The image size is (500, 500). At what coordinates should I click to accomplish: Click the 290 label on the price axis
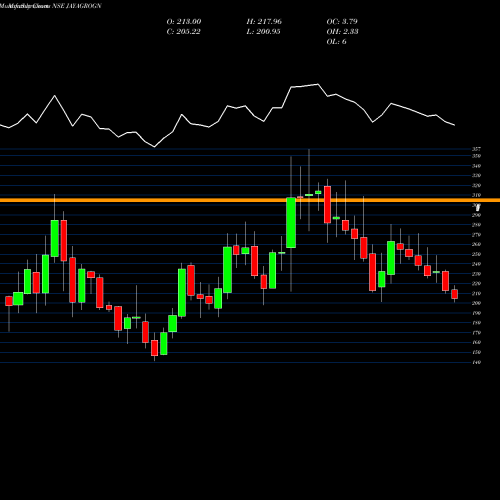[x=476, y=215]
